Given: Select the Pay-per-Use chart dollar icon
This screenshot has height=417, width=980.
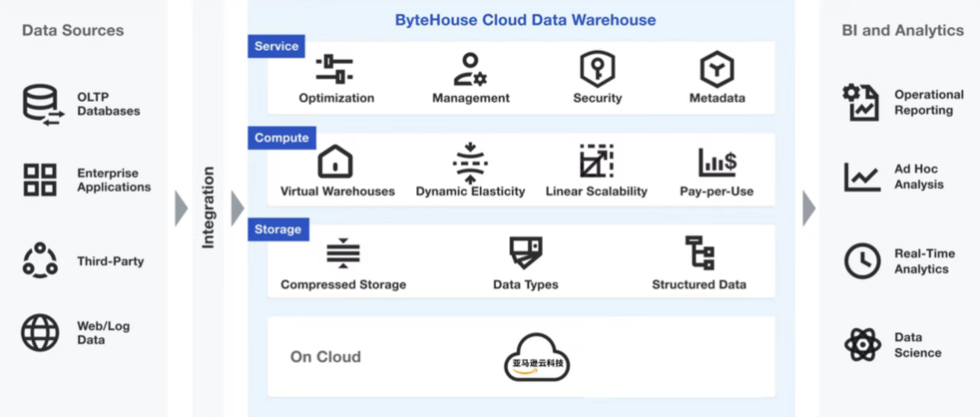Looking at the screenshot, I should coord(717,162).
